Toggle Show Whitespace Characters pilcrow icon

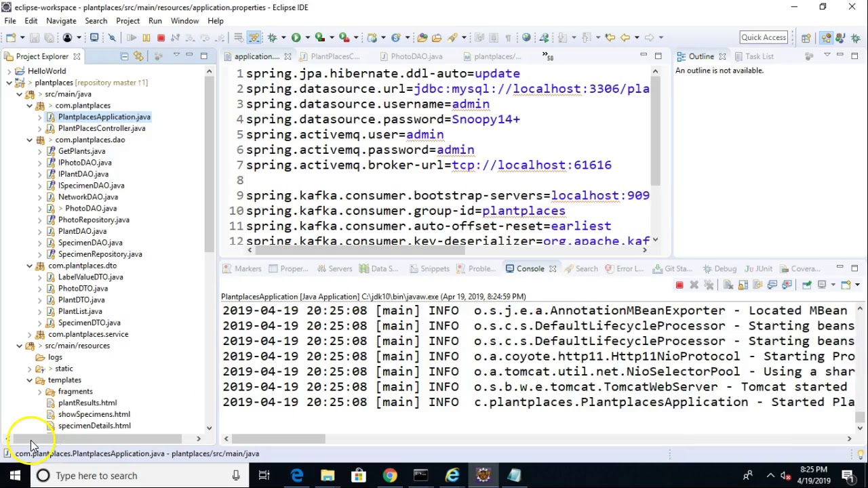(508, 37)
